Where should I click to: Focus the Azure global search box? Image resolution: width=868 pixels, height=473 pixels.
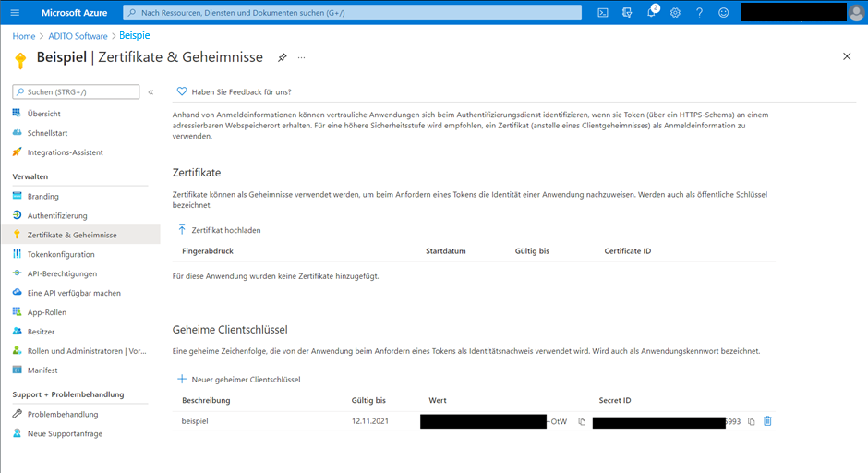tap(352, 12)
